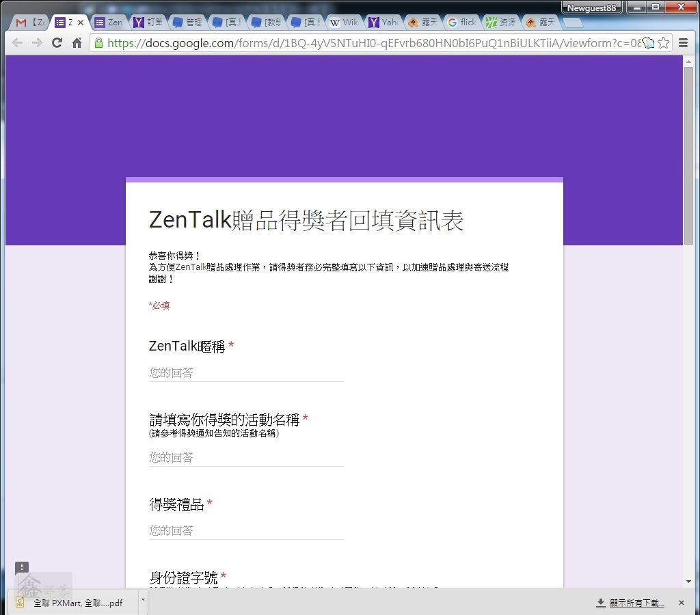700x615 pixels.
Task: Switch to the Wikipedia tab
Action: (x=345, y=23)
